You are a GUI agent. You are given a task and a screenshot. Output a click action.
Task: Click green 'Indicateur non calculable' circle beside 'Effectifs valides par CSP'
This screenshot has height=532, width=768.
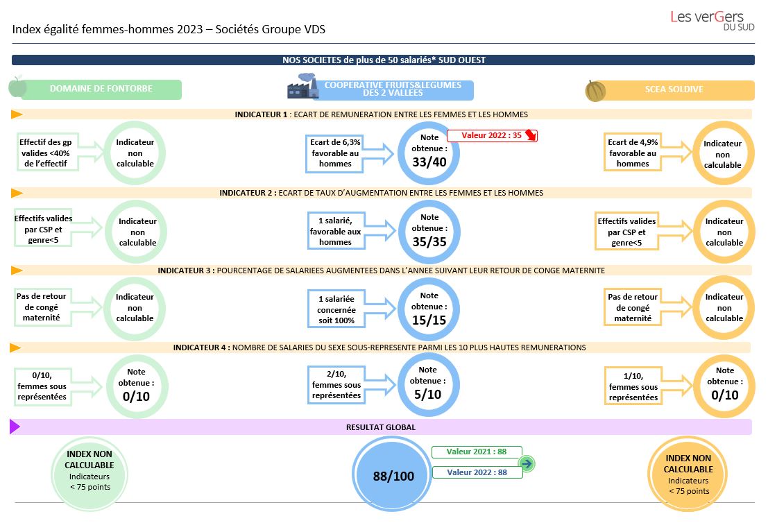tap(137, 232)
